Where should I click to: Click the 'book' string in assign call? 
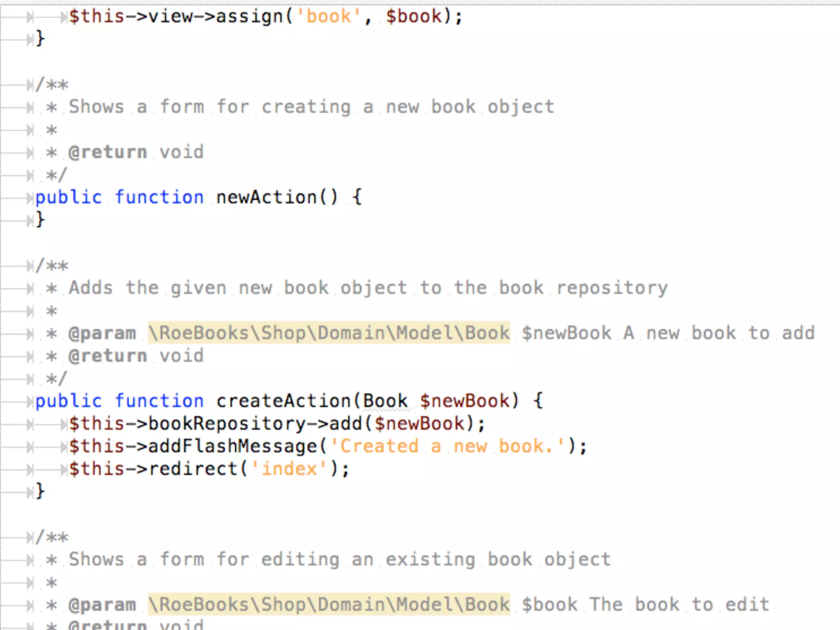point(328,16)
